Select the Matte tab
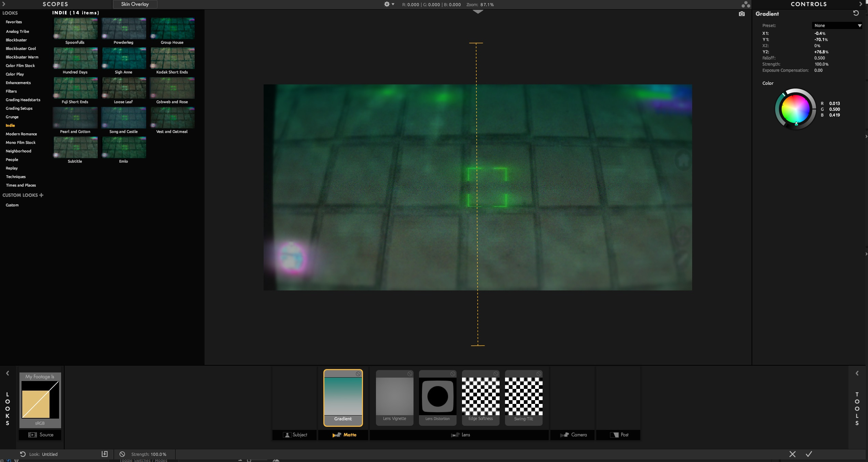 point(344,435)
